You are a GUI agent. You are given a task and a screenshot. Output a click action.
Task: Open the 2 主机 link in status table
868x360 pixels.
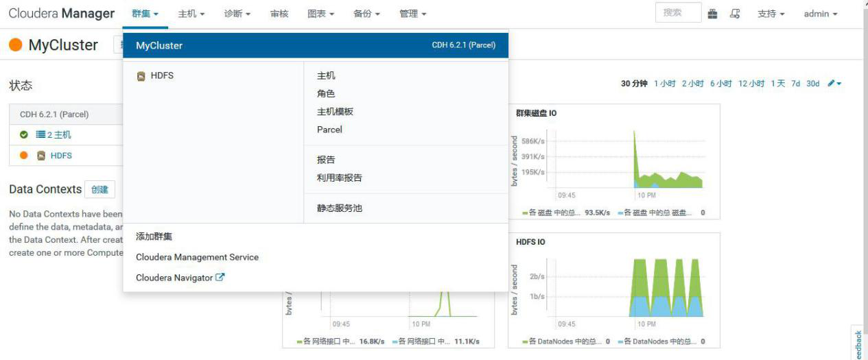(x=59, y=135)
